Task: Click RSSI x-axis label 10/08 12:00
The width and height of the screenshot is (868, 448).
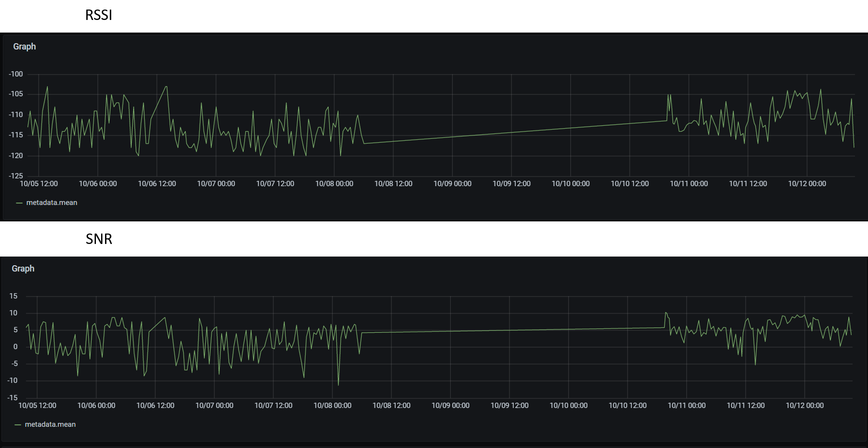Action: coord(393,184)
